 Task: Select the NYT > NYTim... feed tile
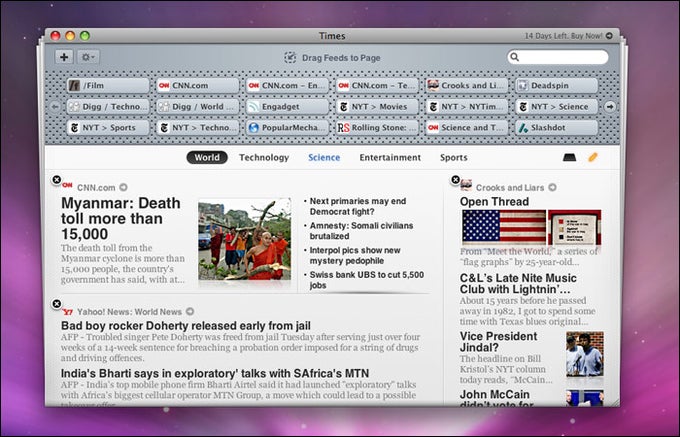(467, 107)
